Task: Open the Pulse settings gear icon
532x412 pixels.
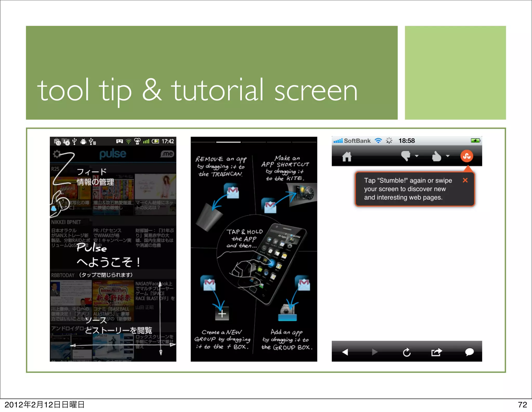Action: pyautogui.click(x=57, y=154)
